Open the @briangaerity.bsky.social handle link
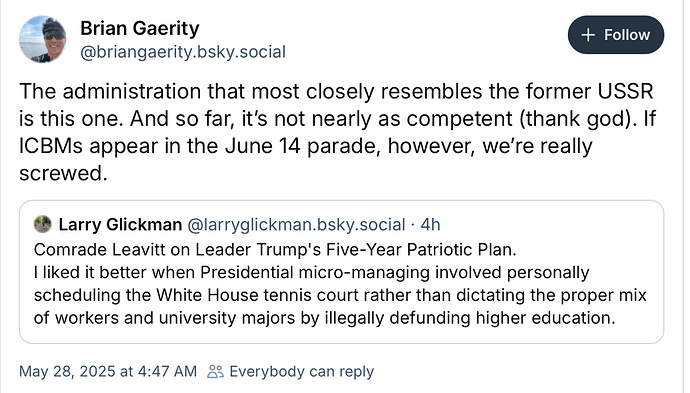 [183, 52]
